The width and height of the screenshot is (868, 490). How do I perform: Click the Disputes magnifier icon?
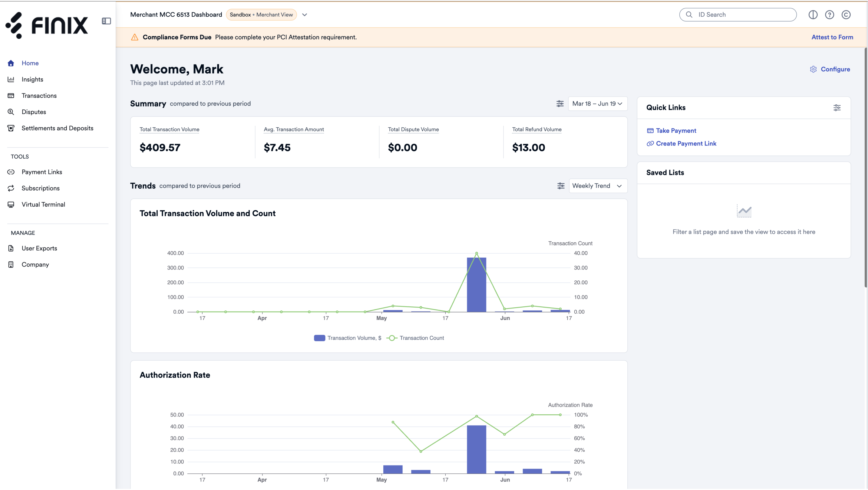(x=11, y=112)
